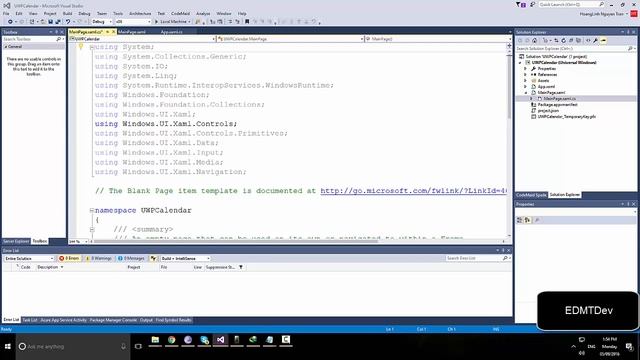Screen dimensions: 640x360
Task: Click View Code icon in Solution Explorer
Action: 588,40
